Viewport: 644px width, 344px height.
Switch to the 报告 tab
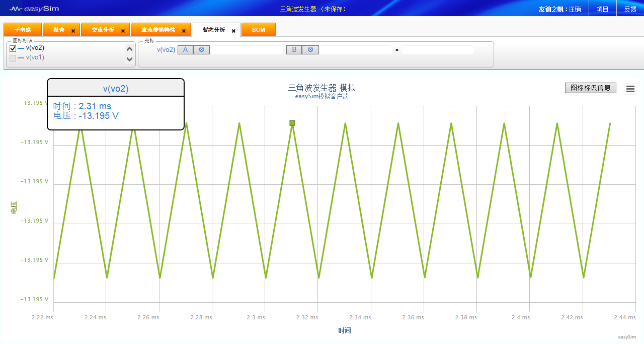[x=59, y=30]
